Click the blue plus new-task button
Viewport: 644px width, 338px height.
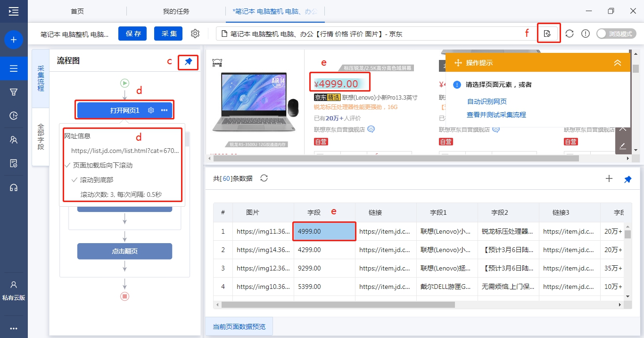pyautogui.click(x=14, y=40)
